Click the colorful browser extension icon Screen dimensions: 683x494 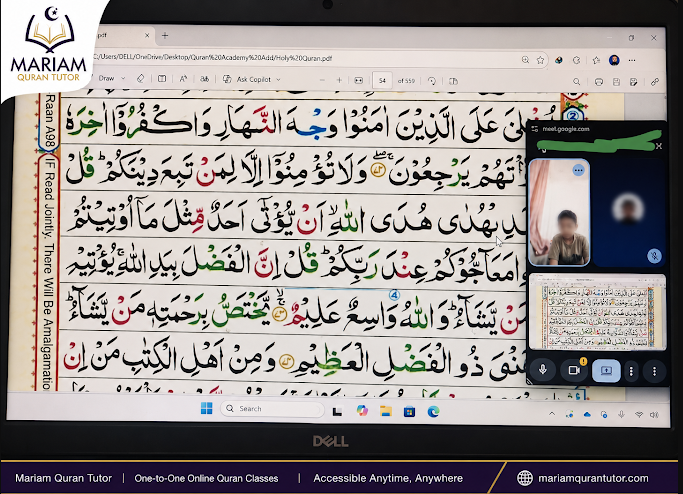[559, 60]
